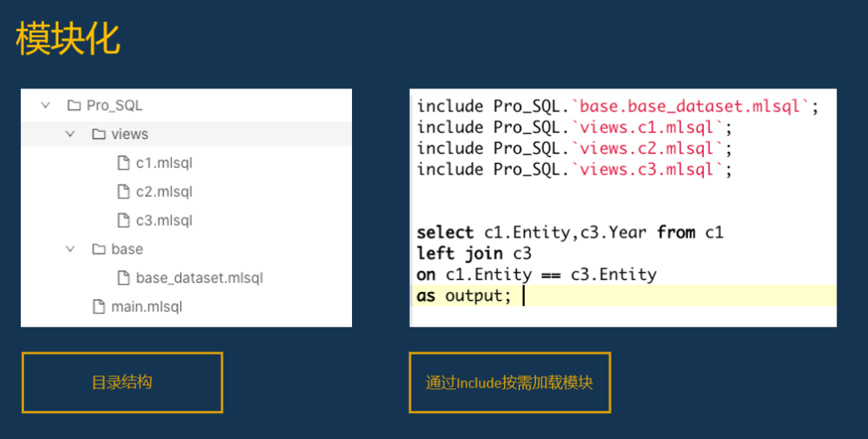The width and height of the screenshot is (868, 439).
Task: Click the 通过Include按需加载模块 button
Action: pyautogui.click(x=510, y=383)
